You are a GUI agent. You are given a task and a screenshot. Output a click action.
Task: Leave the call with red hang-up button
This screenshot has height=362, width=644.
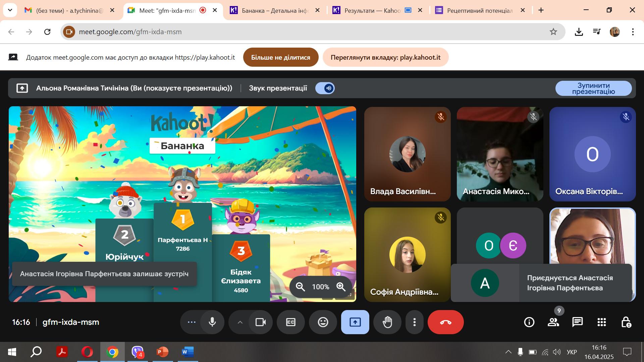pos(446,322)
